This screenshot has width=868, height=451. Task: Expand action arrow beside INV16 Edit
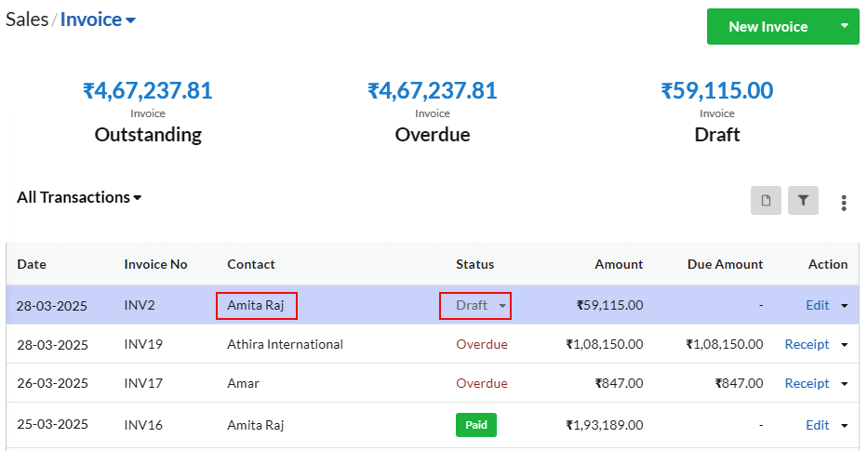844,426
